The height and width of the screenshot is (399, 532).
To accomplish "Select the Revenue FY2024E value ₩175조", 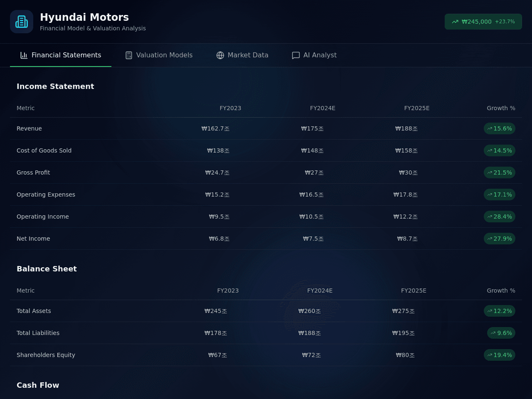I will [312, 128].
